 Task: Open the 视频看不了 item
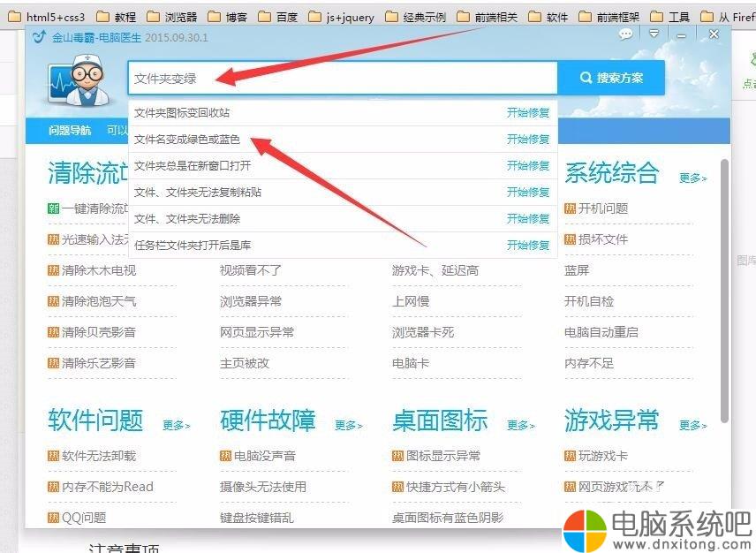tap(251, 270)
